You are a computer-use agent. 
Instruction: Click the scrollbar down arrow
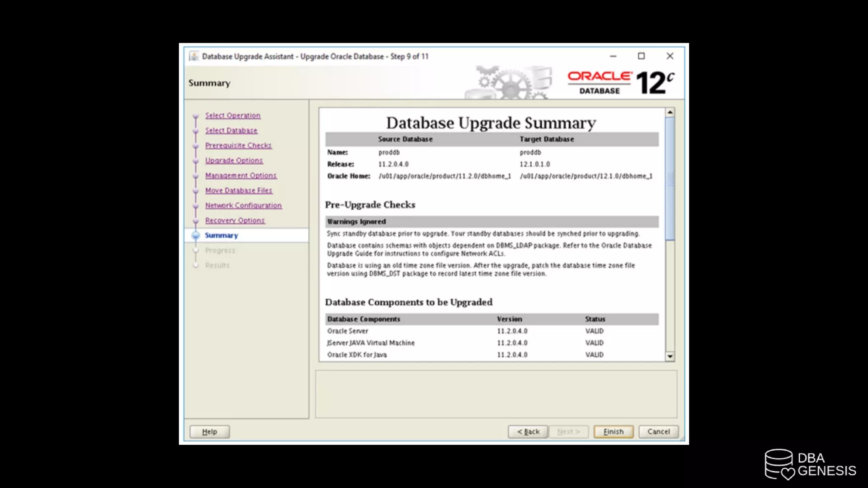click(670, 356)
